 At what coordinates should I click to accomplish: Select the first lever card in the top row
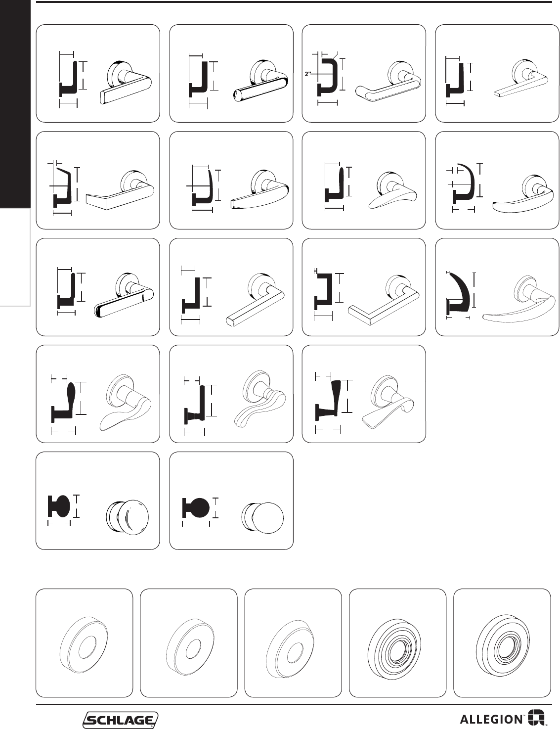pyautogui.click(x=98, y=73)
